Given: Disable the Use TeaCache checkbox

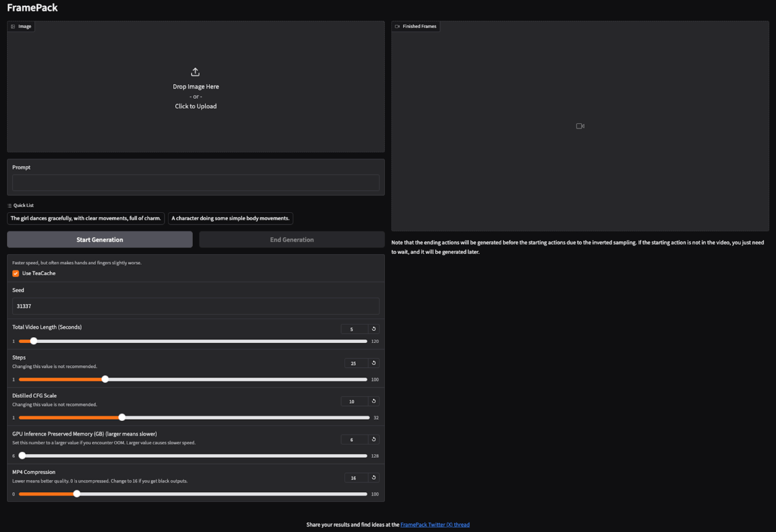Looking at the screenshot, I should (x=16, y=273).
